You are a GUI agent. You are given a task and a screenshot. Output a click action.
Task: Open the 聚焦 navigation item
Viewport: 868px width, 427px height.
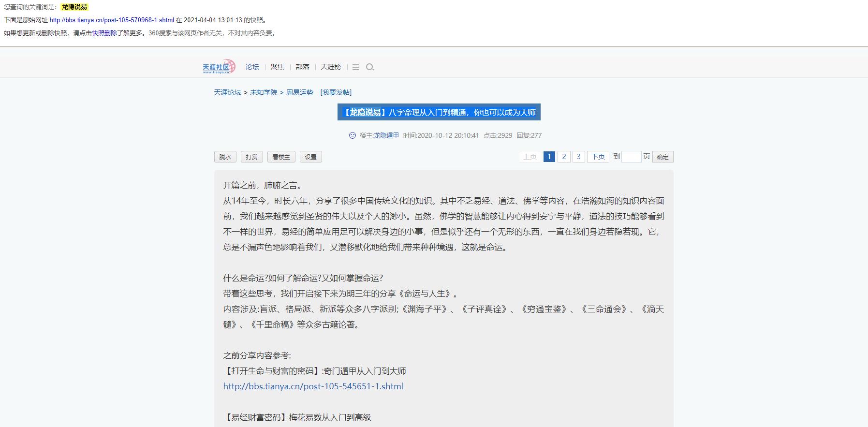(x=277, y=67)
